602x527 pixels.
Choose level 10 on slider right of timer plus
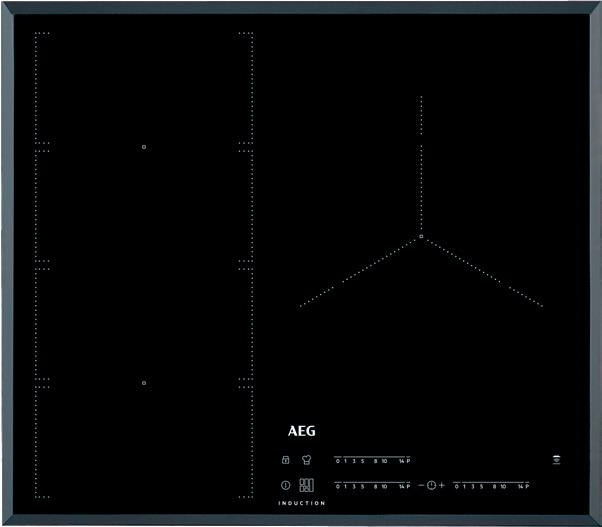point(503,486)
